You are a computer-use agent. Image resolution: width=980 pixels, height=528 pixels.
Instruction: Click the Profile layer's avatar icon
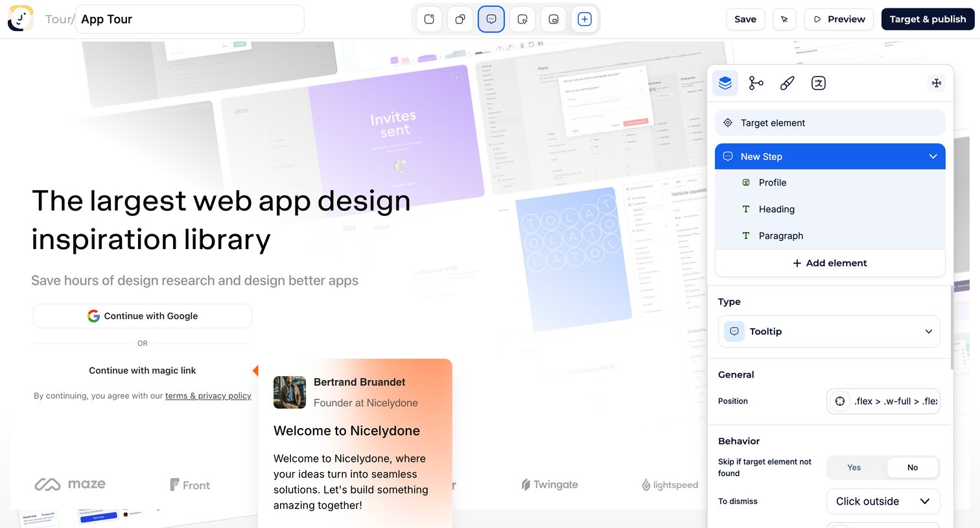pos(746,183)
